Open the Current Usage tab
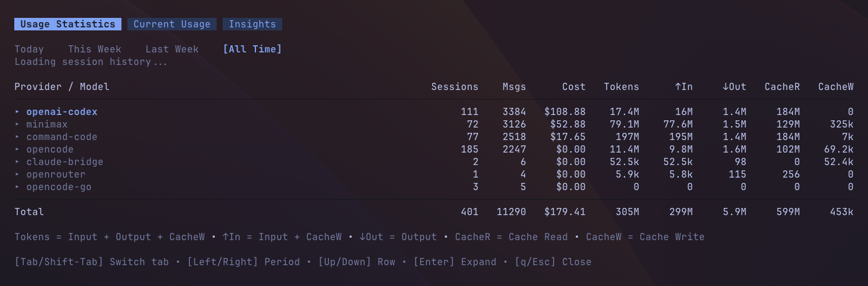The height and width of the screenshot is (286, 868). pyautogui.click(x=172, y=24)
